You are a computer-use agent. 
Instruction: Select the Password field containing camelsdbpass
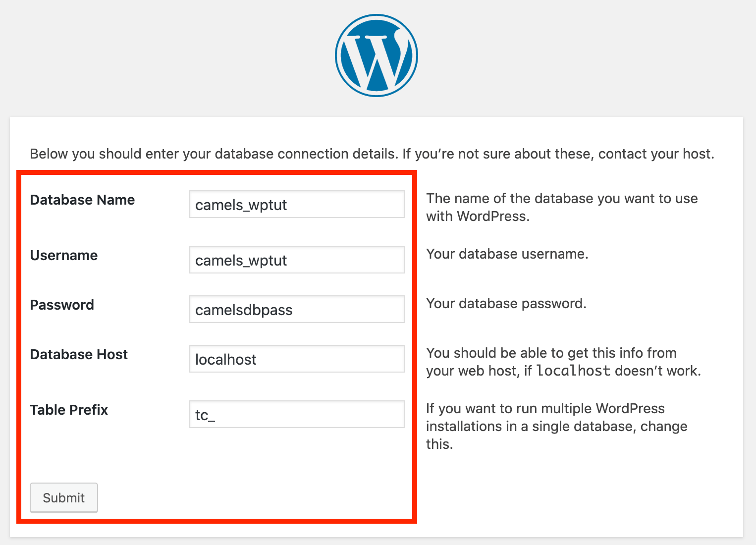(297, 309)
